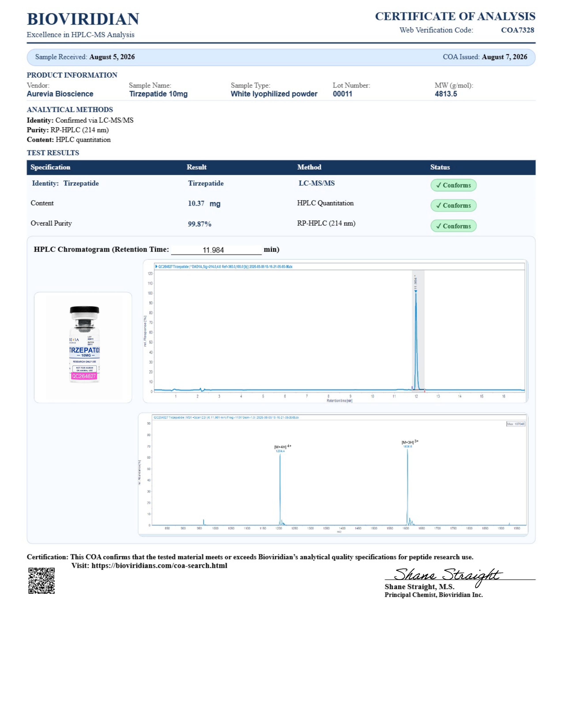Click 'Principal Chemist, Bioviridian Inc.' title
563x728 pixels.
click(x=434, y=595)
